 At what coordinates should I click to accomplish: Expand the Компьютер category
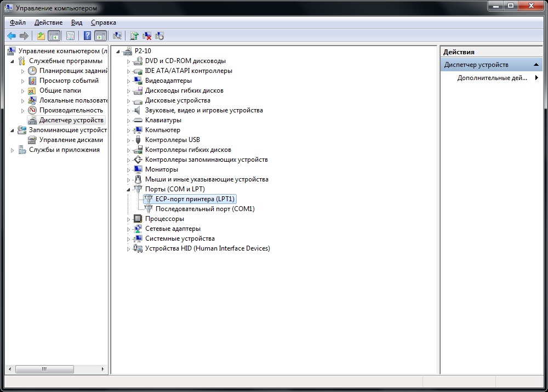coord(128,130)
